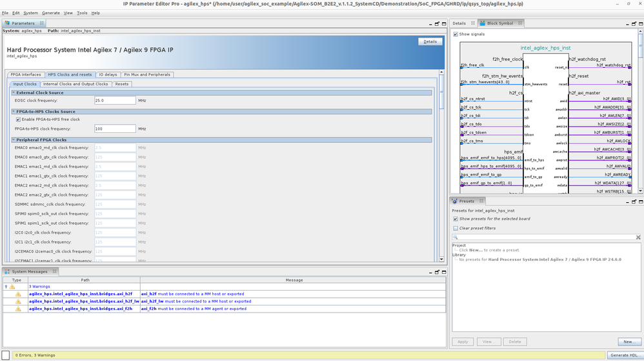
Task: Check the Clear preset filters box
Action: [x=456, y=228]
